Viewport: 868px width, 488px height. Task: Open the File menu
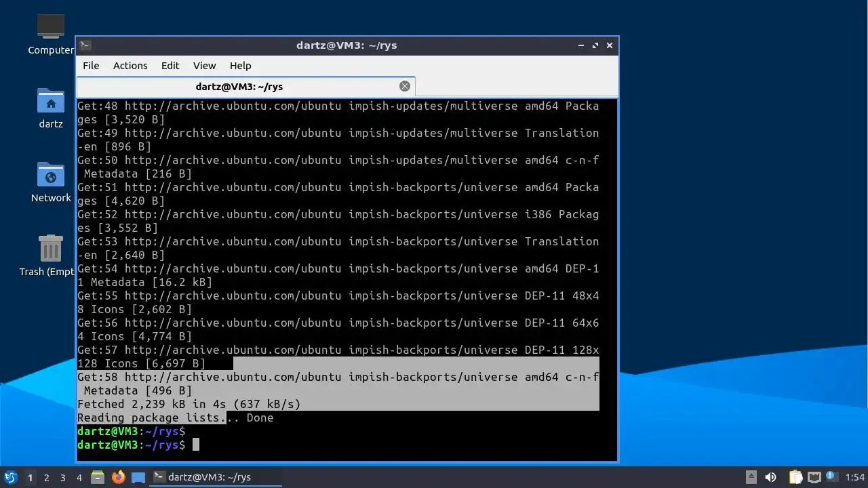coord(91,66)
